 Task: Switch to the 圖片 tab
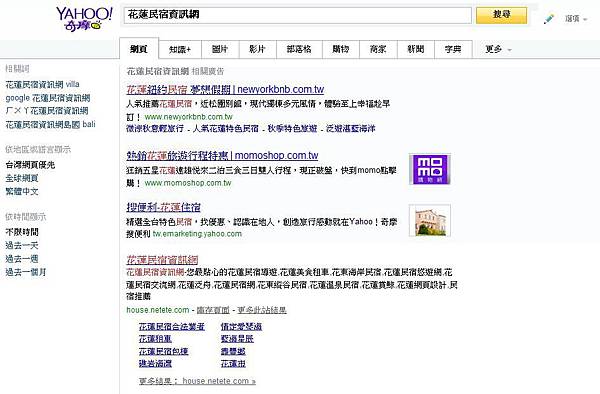click(220, 49)
